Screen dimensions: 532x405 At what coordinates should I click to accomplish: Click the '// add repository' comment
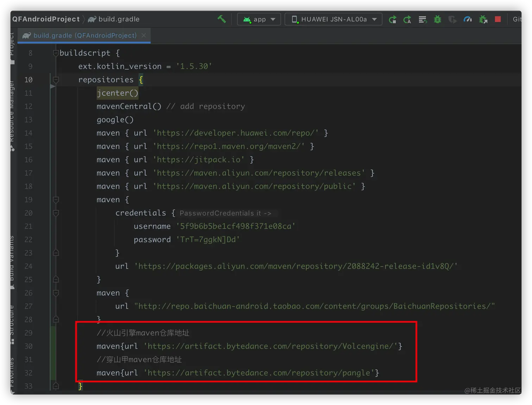[x=205, y=106]
